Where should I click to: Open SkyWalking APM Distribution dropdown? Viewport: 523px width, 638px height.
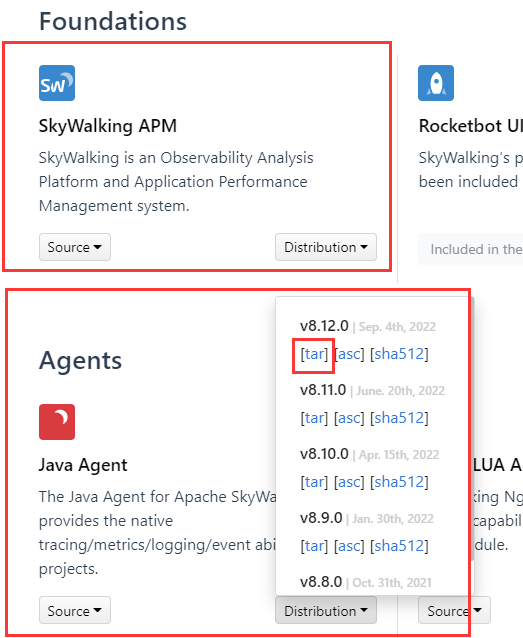coord(326,247)
